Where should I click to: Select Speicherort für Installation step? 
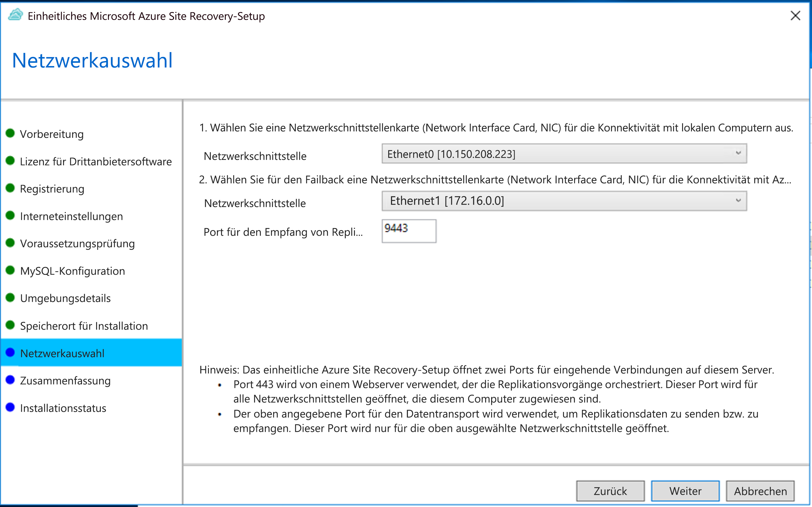tap(84, 326)
